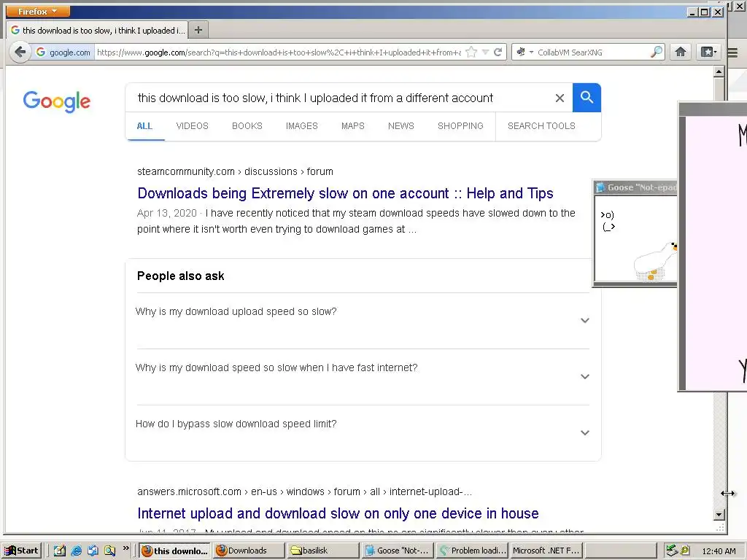Viewport: 747px width, 560px height.
Task: Launch Internet Explorer from Quick Launch
Action: (76, 551)
